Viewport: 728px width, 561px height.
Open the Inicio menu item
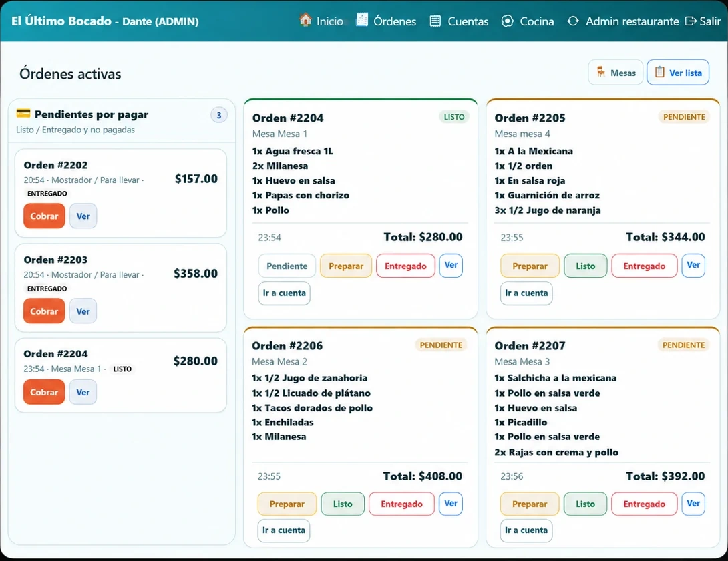(x=322, y=21)
